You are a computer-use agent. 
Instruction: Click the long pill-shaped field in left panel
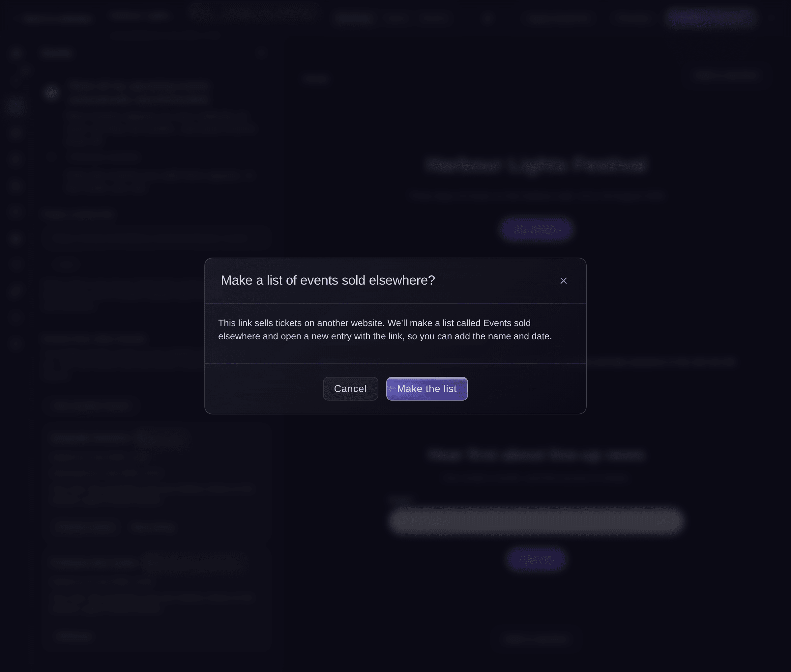tap(156, 238)
